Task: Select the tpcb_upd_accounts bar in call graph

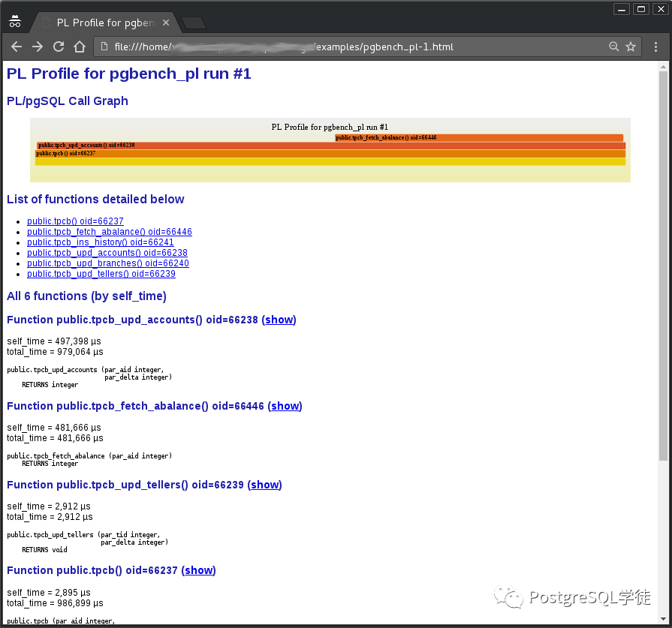Action: (x=331, y=146)
